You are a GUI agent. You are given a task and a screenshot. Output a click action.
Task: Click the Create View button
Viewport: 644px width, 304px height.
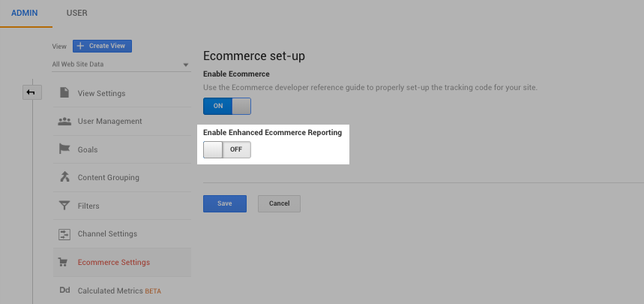click(103, 47)
